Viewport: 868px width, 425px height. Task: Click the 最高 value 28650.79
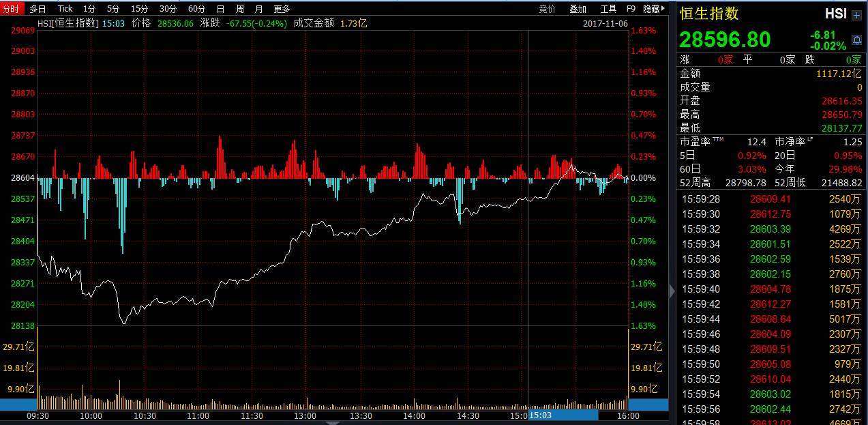click(x=842, y=114)
